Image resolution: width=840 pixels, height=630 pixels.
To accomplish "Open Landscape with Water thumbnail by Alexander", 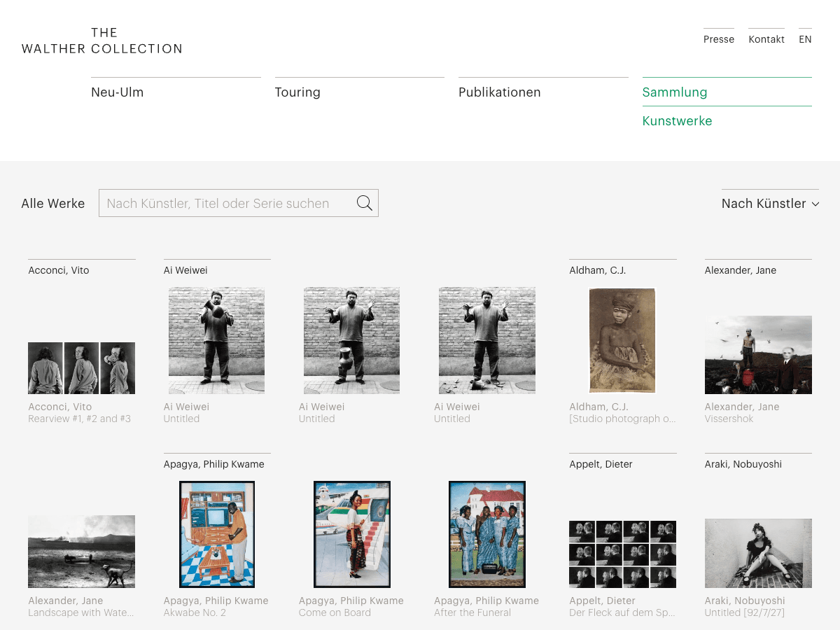I will (x=81, y=552).
